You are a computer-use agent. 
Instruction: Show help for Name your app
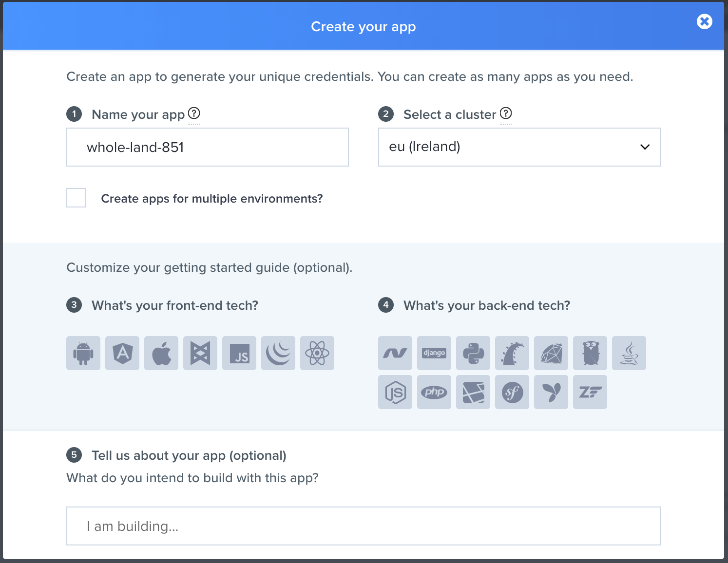tap(194, 113)
